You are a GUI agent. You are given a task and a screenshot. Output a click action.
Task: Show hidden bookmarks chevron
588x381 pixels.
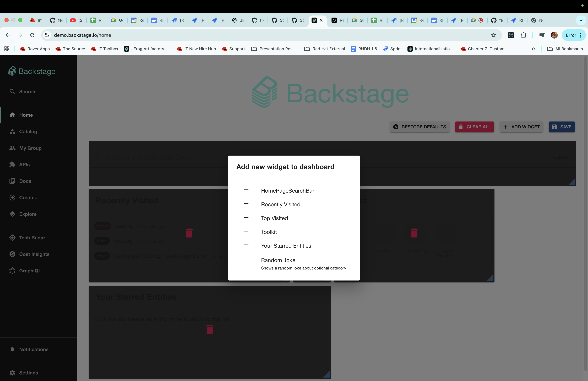coord(533,49)
